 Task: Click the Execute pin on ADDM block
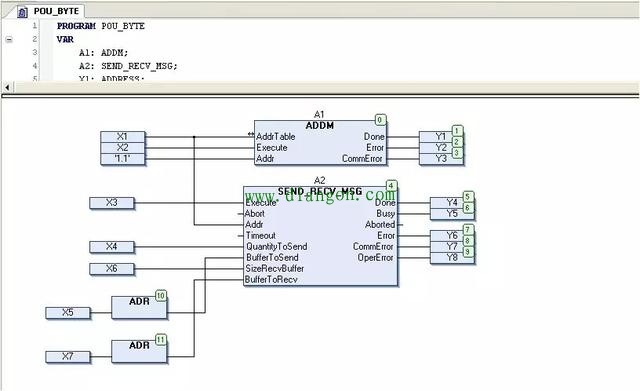[272, 147]
